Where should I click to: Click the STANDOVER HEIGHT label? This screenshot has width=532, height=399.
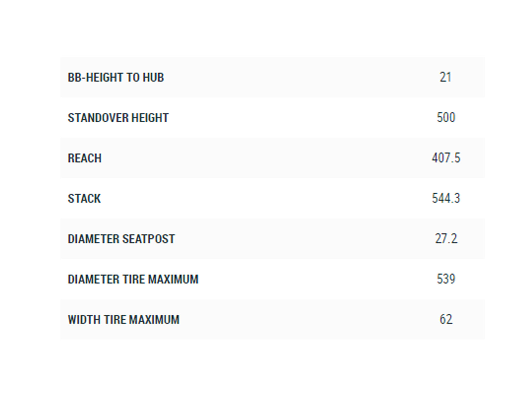coord(118,118)
